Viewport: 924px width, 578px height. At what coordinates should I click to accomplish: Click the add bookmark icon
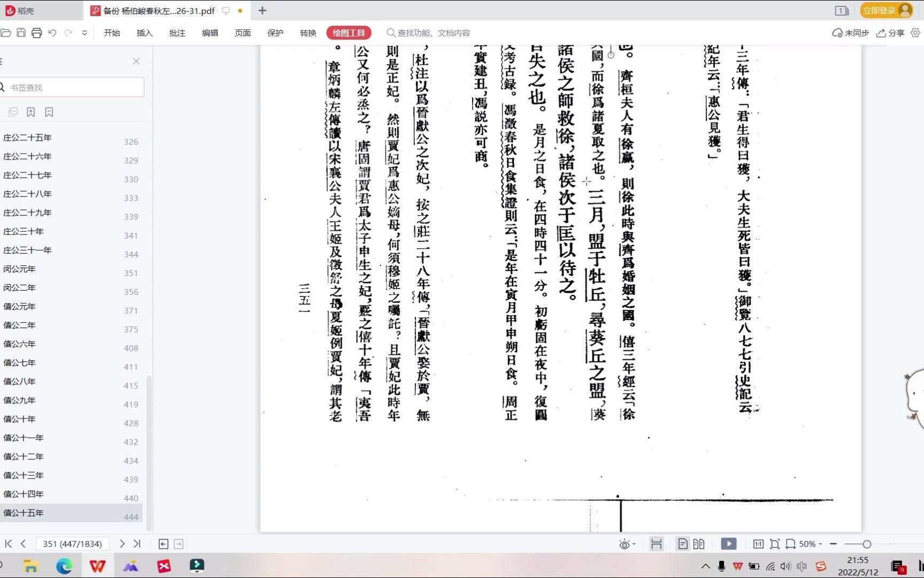click(x=31, y=112)
